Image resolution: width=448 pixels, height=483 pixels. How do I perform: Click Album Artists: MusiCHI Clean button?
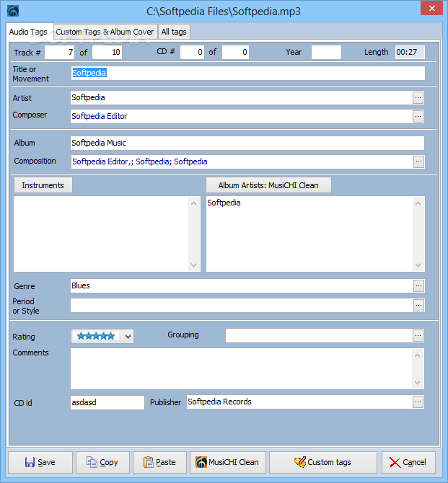coord(268,185)
